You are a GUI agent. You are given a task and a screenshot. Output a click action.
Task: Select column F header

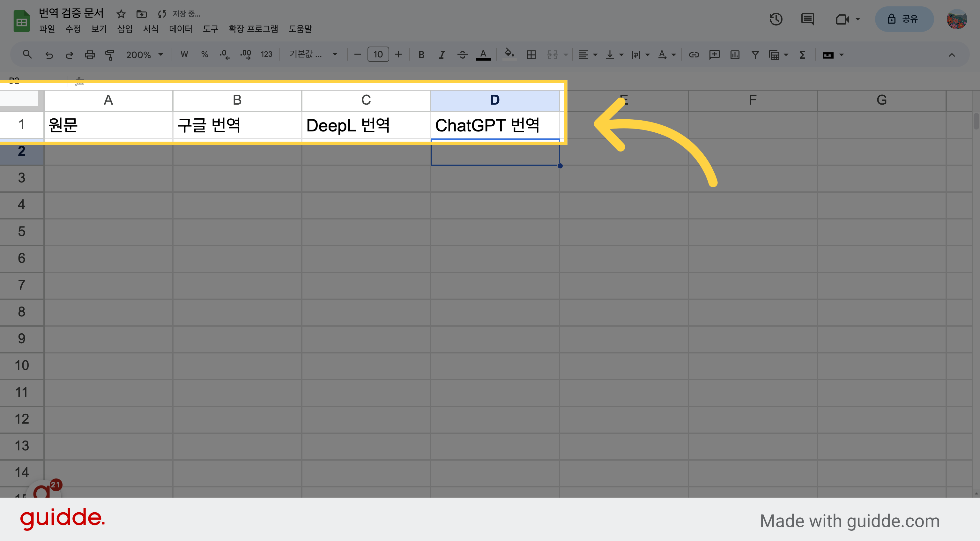click(x=753, y=100)
